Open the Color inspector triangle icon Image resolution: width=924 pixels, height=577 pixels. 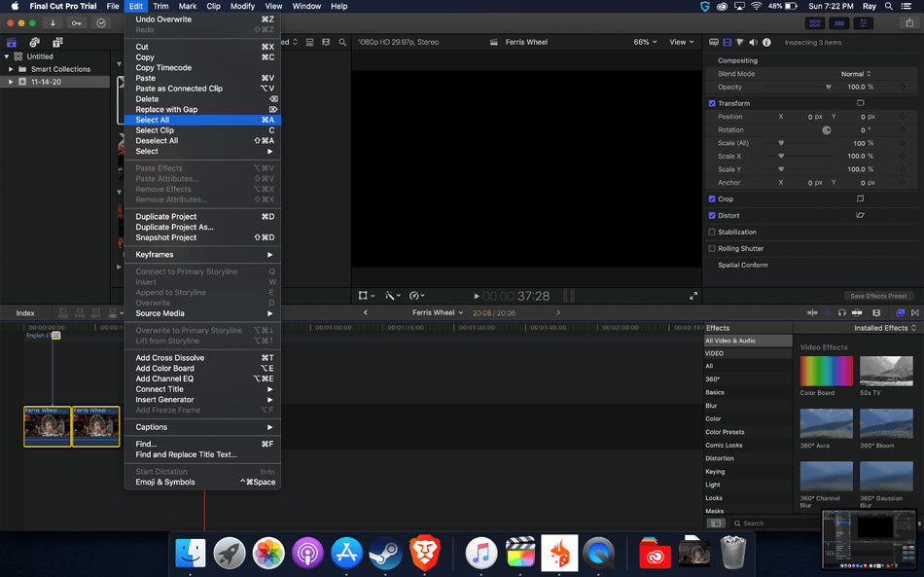pyautogui.click(x=740, y=43)
